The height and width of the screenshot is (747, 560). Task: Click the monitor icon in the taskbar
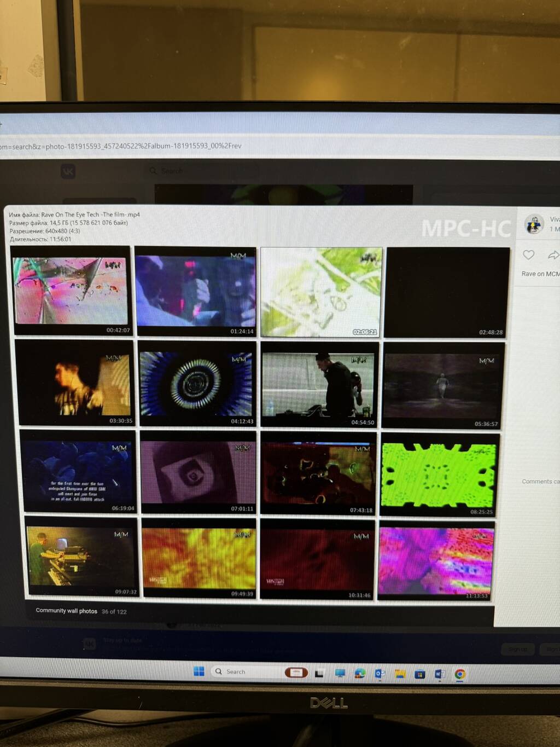click(x=340, y=673)
